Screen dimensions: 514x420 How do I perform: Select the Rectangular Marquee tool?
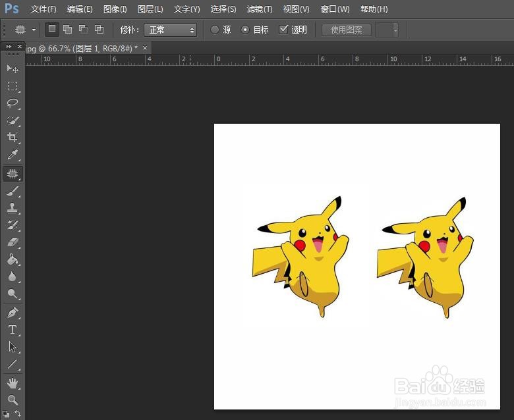pos(13,86)
